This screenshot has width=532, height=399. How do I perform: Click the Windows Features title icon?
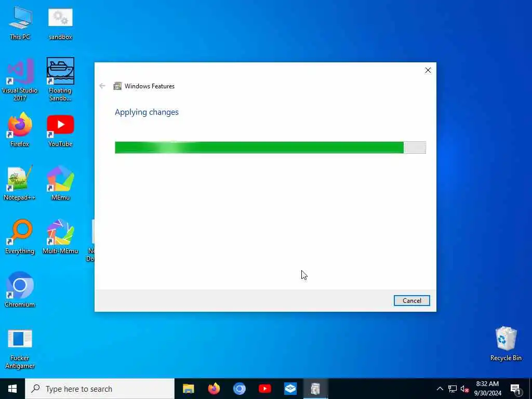click(117, 86)
